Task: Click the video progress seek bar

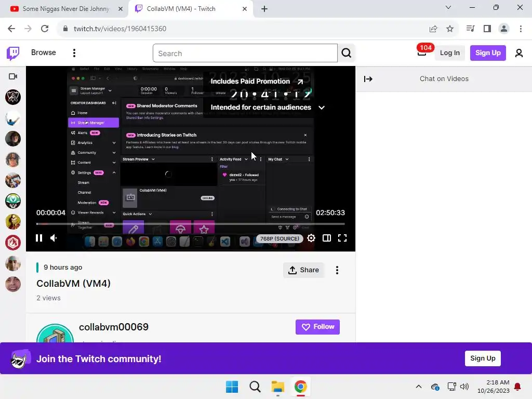Action: tap(191, 224)
